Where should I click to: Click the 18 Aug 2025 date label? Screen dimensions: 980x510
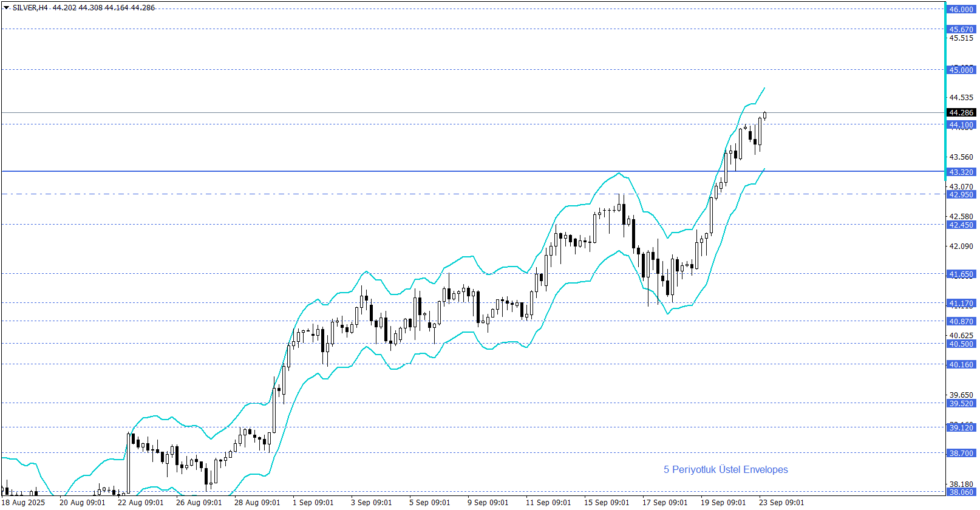pos(24,502)
